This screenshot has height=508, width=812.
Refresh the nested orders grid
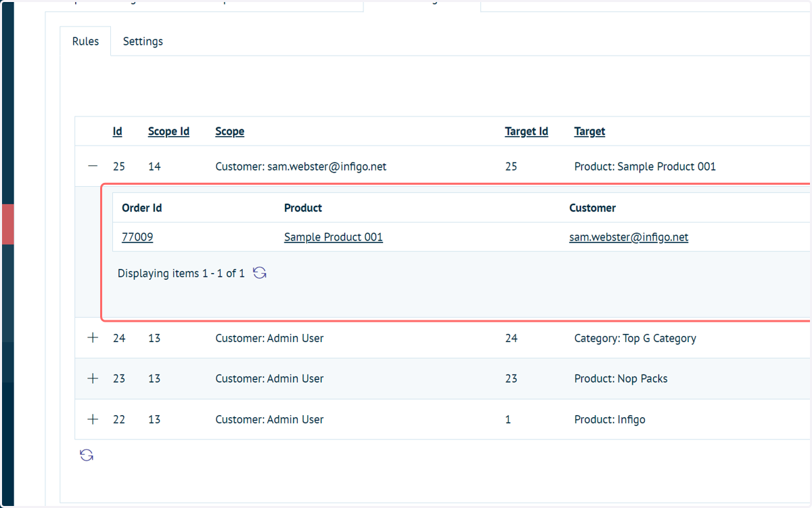pyautogui.click(x=260, y=273)
